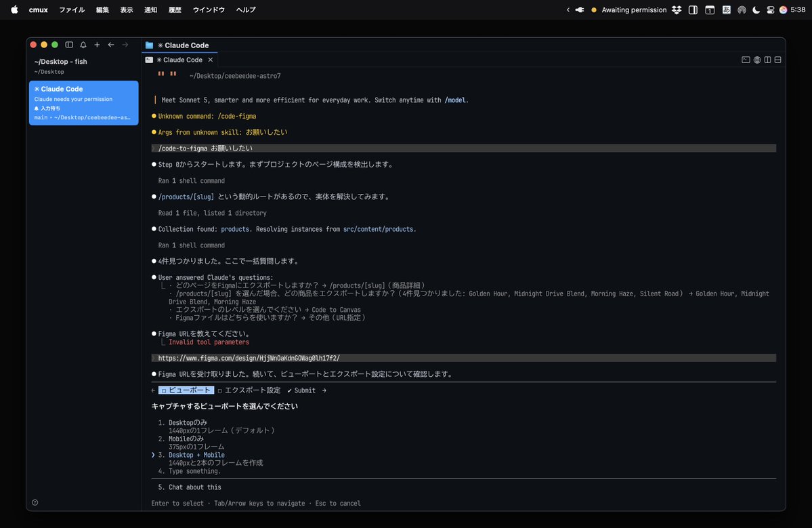Viewport: 812px width, 528px height.
Task: Open Control Center in menu bar
Action: tap(771, 9)
